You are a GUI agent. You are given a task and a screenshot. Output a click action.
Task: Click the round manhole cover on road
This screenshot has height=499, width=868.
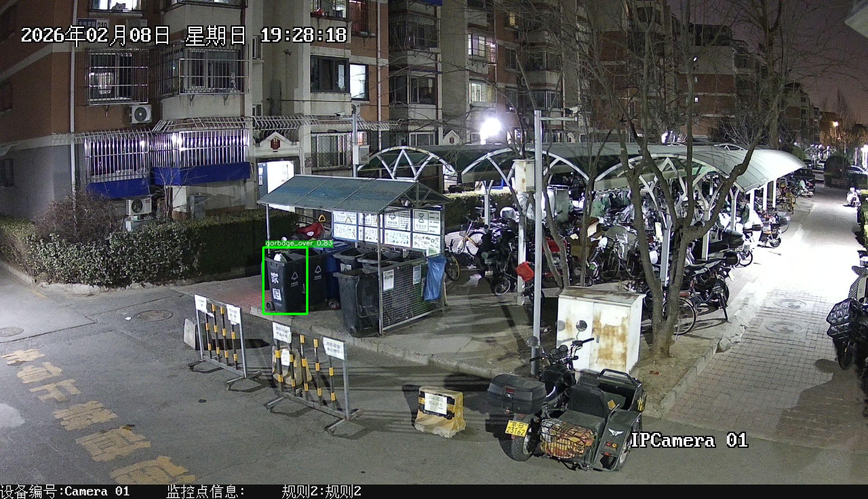[154, 315]
